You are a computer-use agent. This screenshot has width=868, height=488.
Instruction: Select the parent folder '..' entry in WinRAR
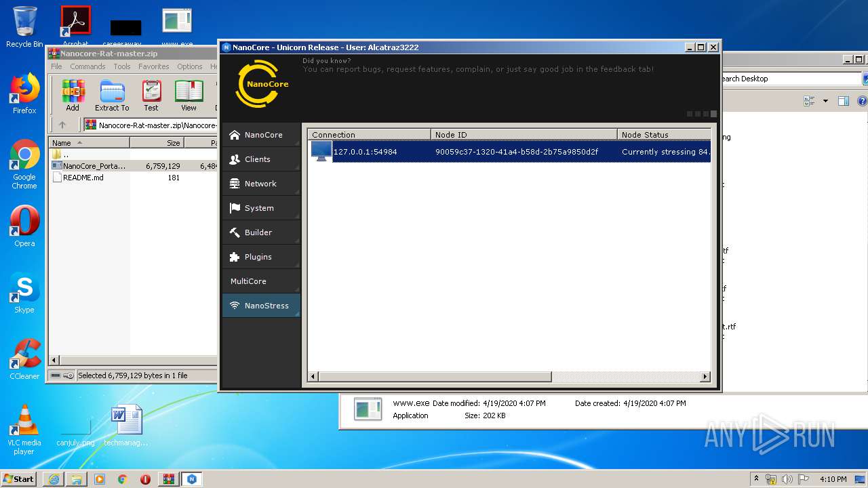click(x=61, y=154)
